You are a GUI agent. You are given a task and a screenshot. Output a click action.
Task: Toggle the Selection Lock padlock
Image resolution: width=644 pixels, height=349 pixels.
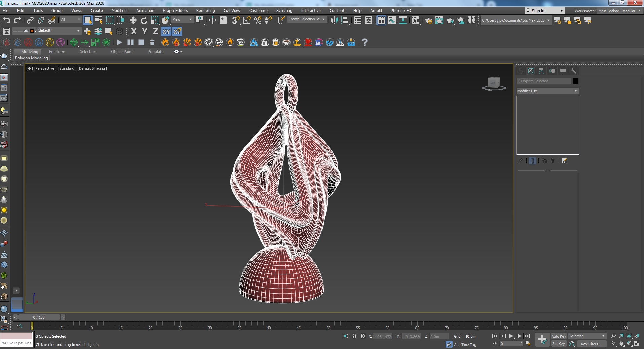(x=354, y=336)
